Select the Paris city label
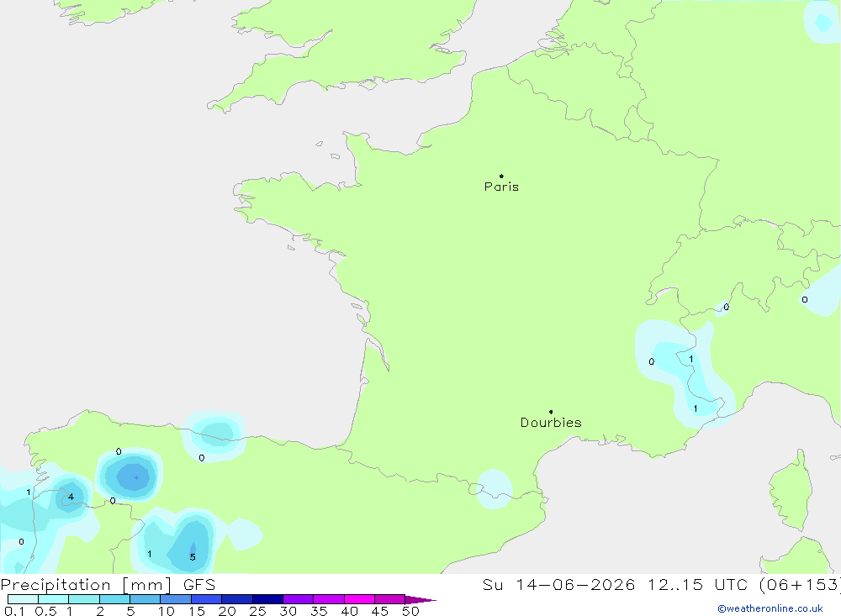Screen dimensions: 841x616 pos(501,187)
